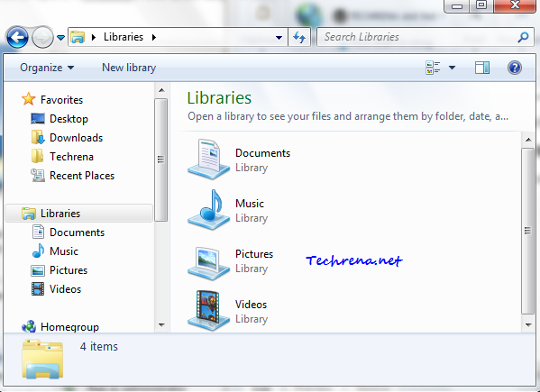Open the address bar history dropdown
Image resolution: width=540 pixels, height=392 pixels.
tap(279, 37)
